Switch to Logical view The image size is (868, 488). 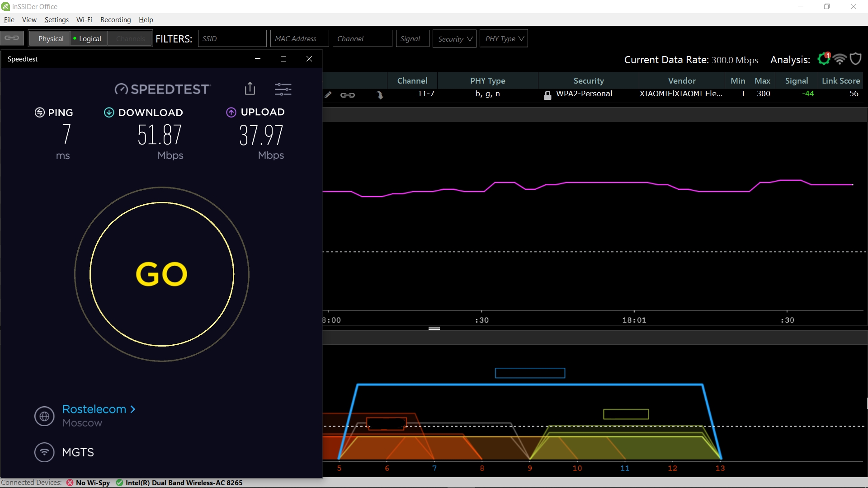click(89, 38)
